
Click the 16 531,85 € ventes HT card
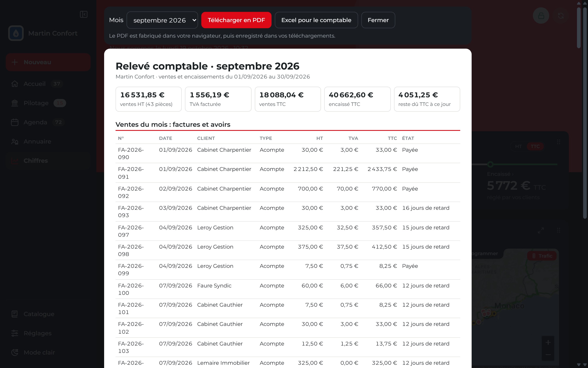click(x=148, y=99)
